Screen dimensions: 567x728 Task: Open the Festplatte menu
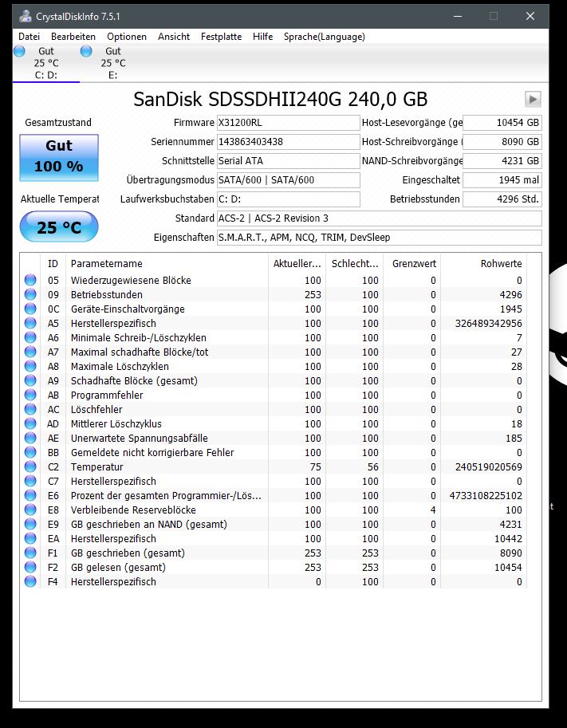coord(221,37)
